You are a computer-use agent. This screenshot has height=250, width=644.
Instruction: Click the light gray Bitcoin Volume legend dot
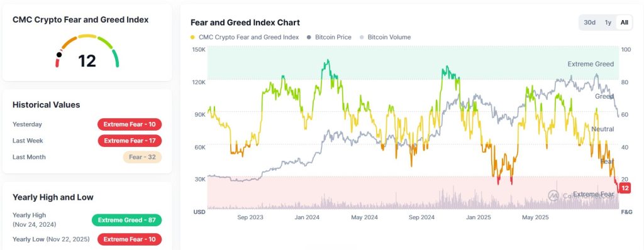[362, 37]
